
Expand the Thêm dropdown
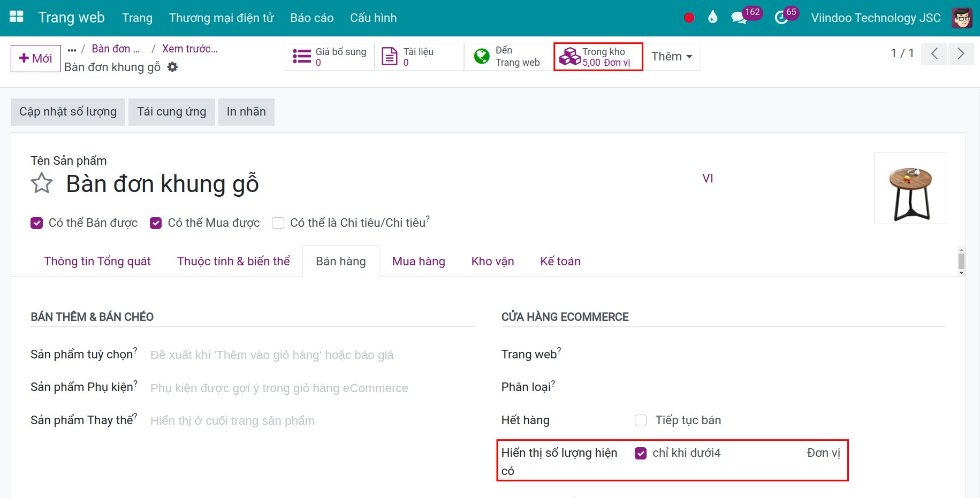(x=672, y=57)
